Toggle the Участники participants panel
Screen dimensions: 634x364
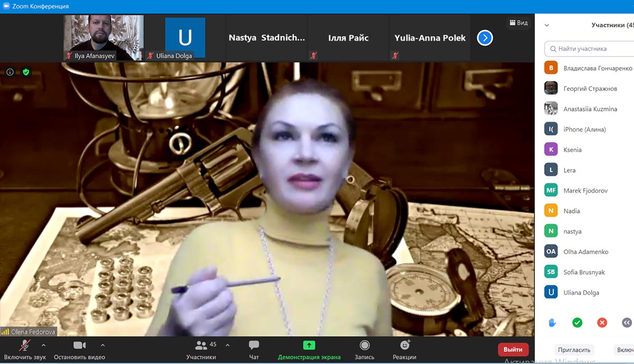coord(201,350)
